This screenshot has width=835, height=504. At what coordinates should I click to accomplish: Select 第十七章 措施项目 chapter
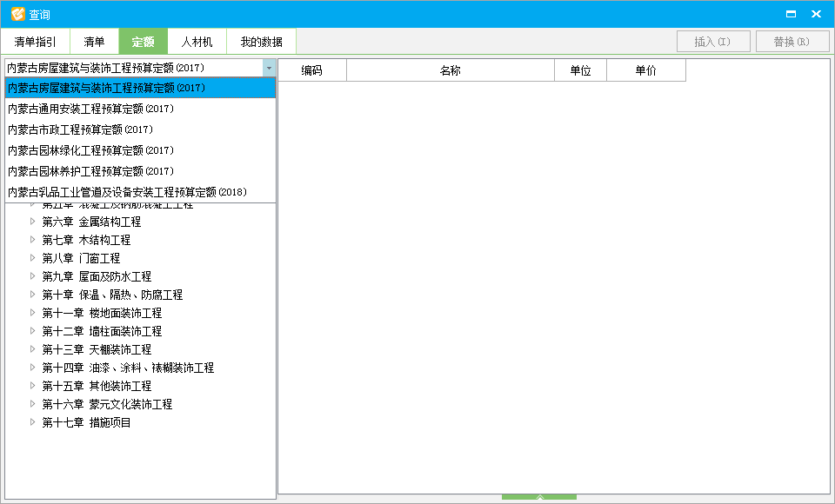(86, 422)
